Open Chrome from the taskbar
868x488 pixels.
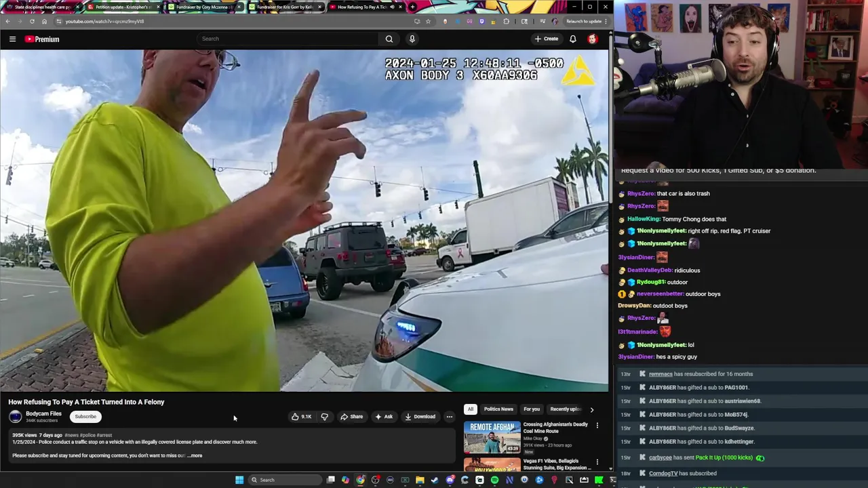[361, 480]
